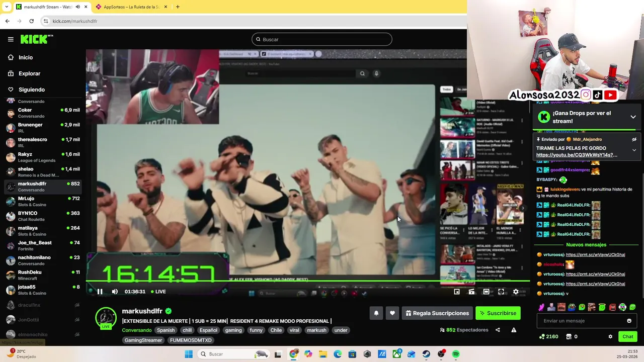Image resolution: width=644 pixels, height=362 pixels.
Task: Open channel points 2160 balance
Action: click(x=548, y=336)
